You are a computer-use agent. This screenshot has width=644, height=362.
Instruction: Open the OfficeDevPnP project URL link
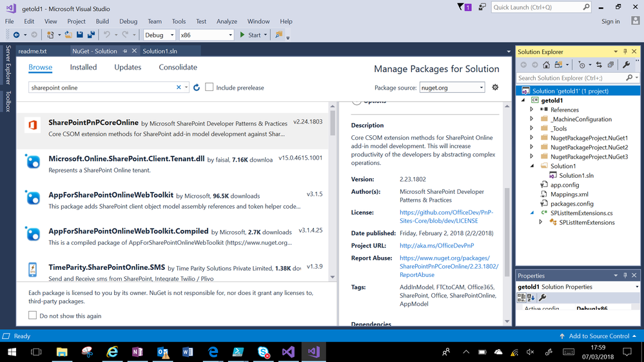tap(436, 245)
